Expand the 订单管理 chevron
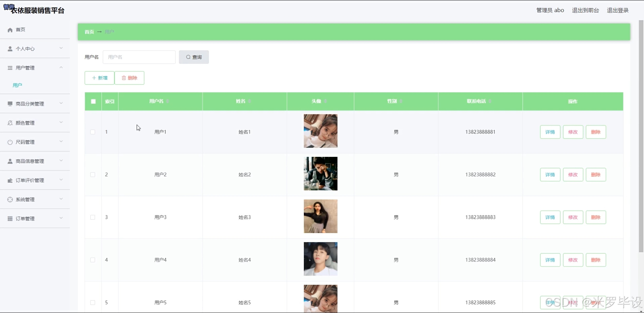The width and height of the screenshot is (644, 313). [x=61, y=218]
